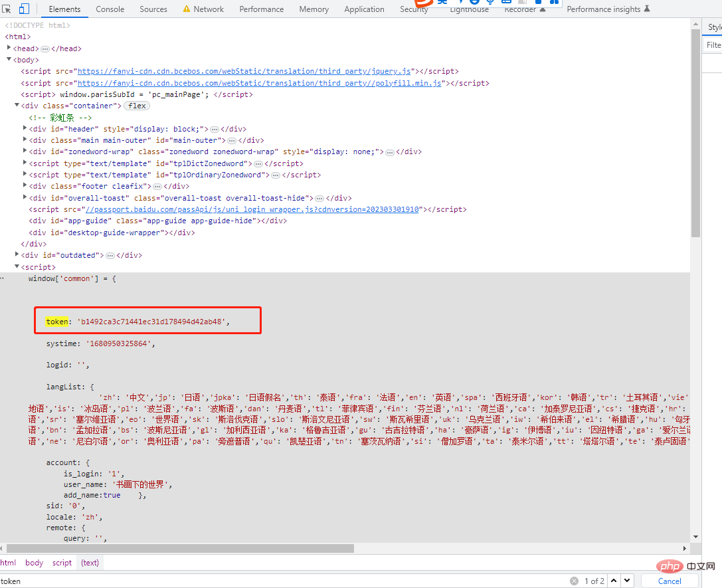This screenshot has height=588, width=722.
Task: Collapse the div class container node
Action: pos(17,105)
